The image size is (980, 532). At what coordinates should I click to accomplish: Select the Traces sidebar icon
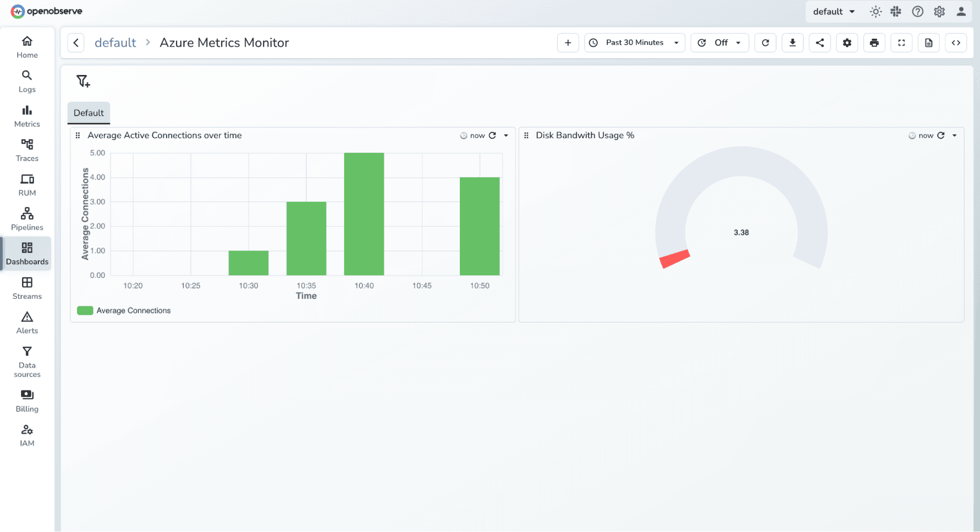click(x=26, y=149)
